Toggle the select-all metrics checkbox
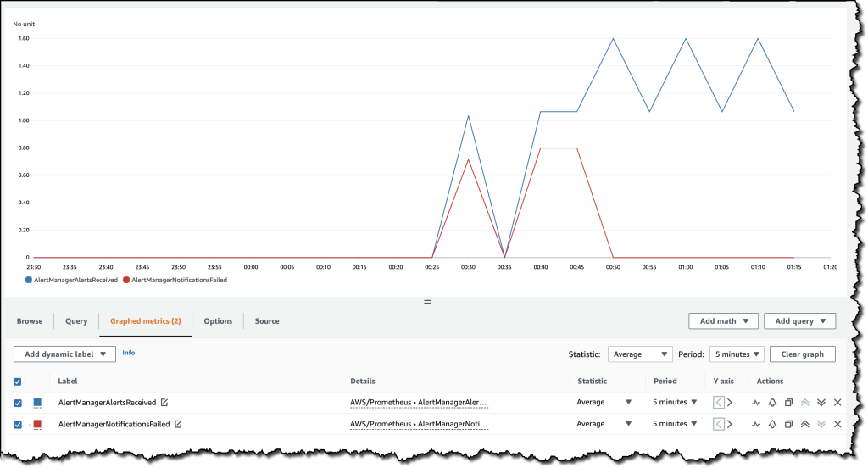The height and width of the screenshot is (468, 868). (x=18, y=382)
